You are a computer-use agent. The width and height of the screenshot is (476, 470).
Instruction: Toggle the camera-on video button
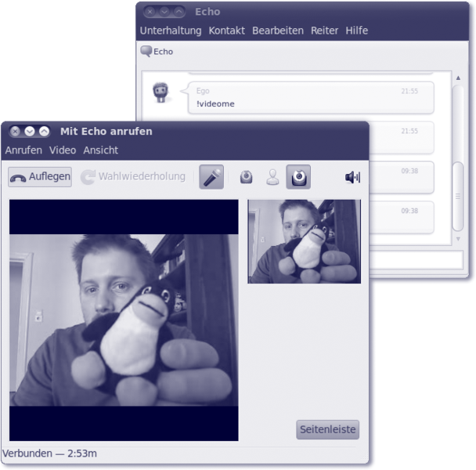[297, 177]
